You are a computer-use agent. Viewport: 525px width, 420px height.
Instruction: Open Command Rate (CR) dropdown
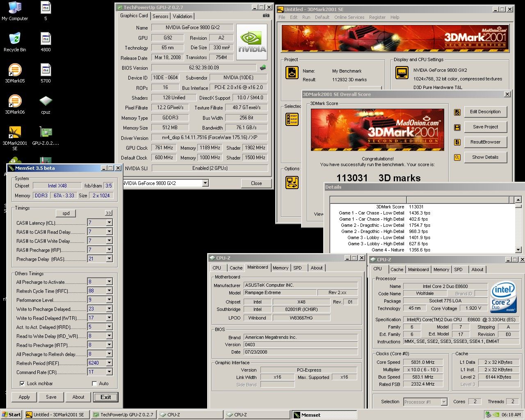click(x=109, y=372)
